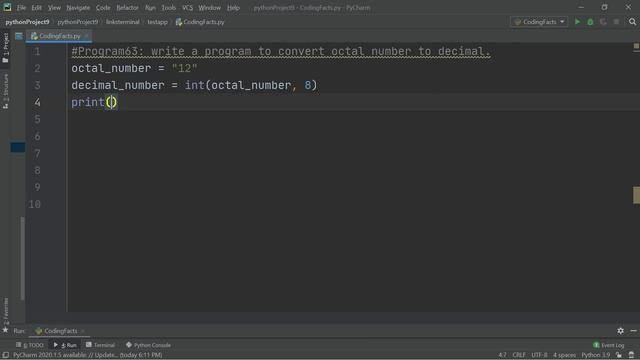Open the Event Log
The height and width of the screenshot is (360, 640).
609,345
